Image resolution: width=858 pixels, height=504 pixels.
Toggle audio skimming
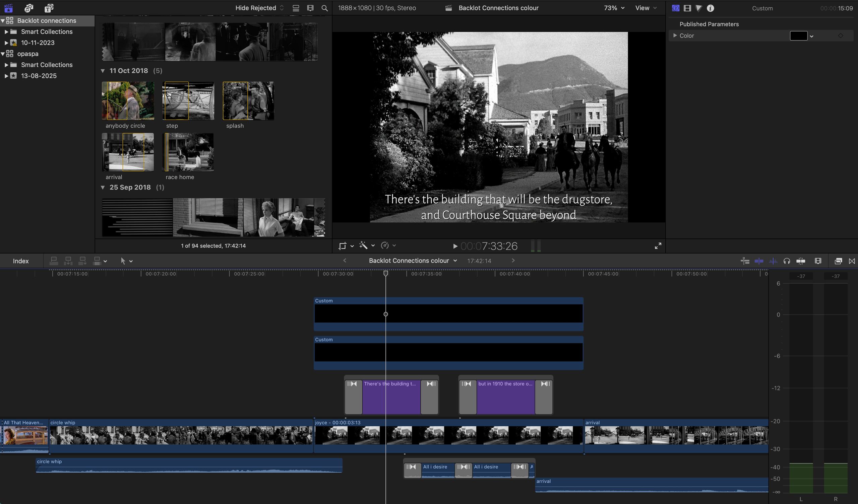click(x=773, y=261)
